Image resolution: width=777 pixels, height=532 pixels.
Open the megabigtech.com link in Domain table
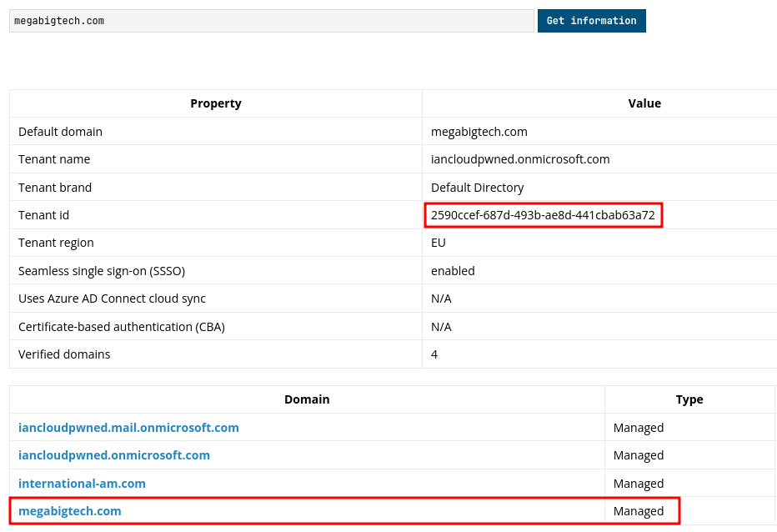click(70, 511)
